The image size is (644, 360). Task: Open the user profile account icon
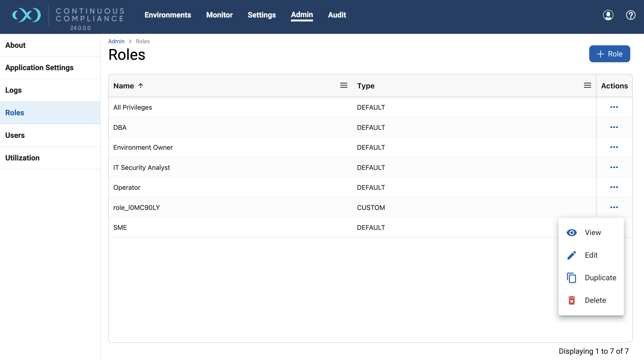(608, 15)
